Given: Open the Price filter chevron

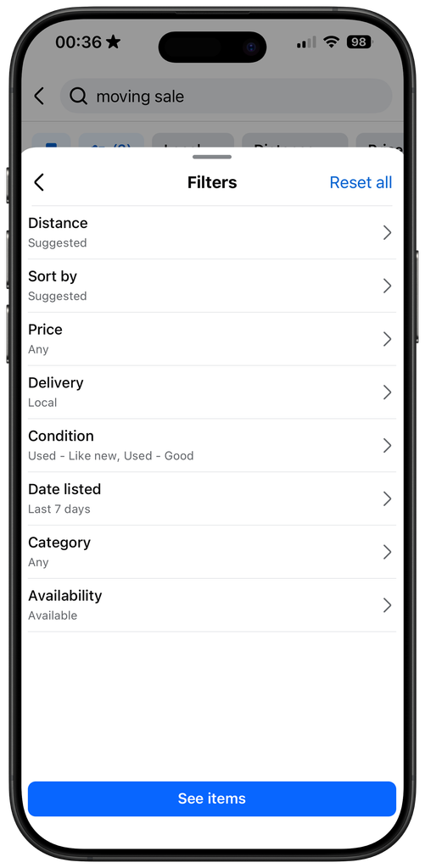Looking at the screenshot, I should [x=388, y=339].
